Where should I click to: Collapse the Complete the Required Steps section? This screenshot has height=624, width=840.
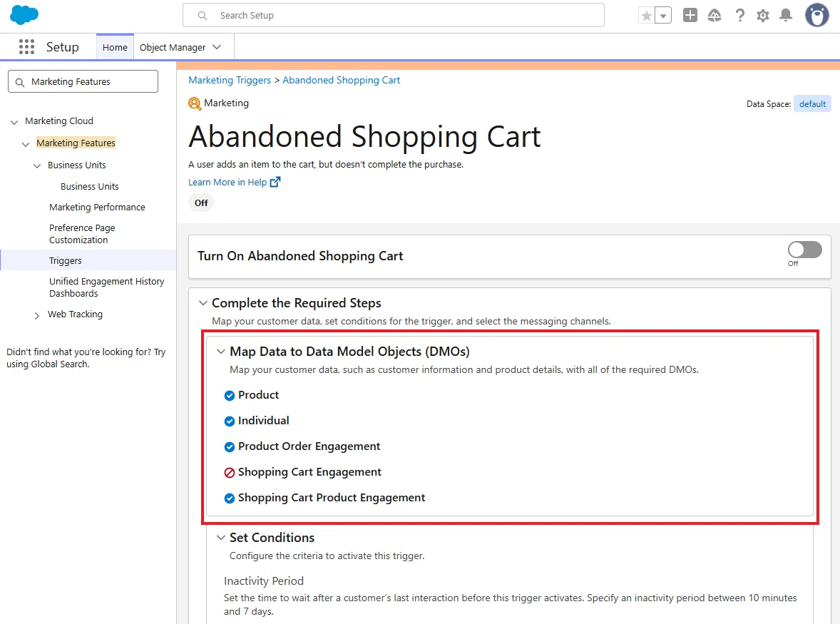click(203, 303)
